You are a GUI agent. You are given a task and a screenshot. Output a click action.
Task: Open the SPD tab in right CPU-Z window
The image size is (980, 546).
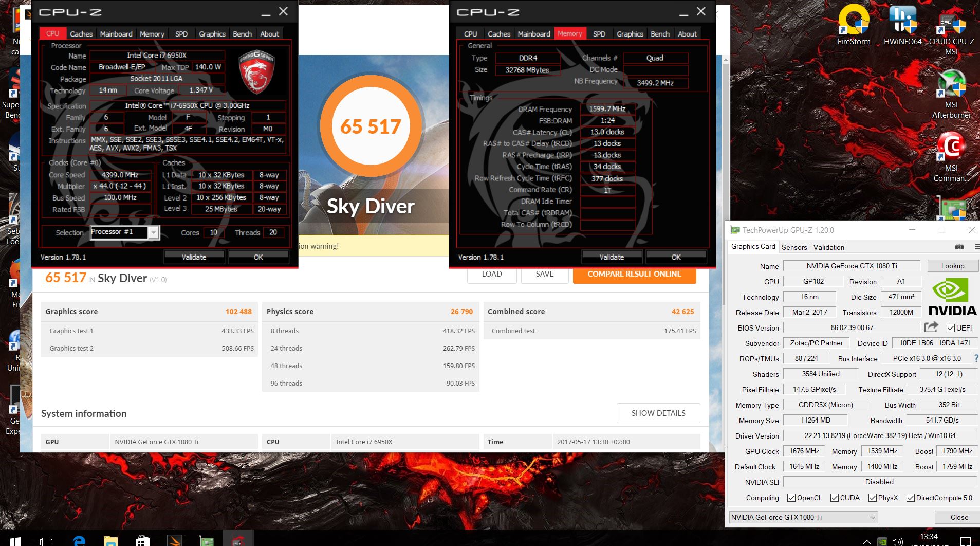(599, 34)
